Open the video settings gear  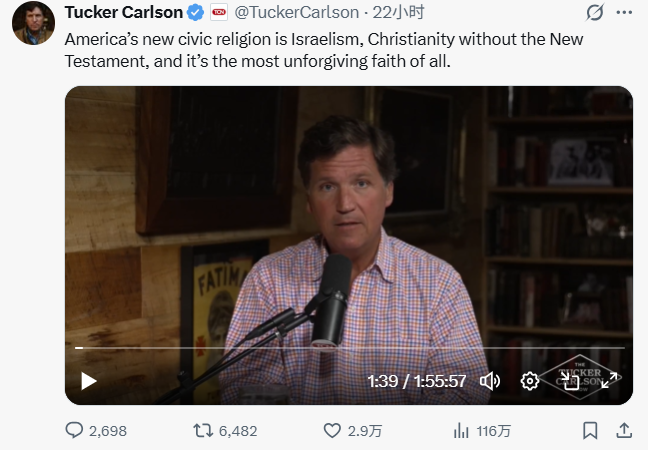coord(530,380)
